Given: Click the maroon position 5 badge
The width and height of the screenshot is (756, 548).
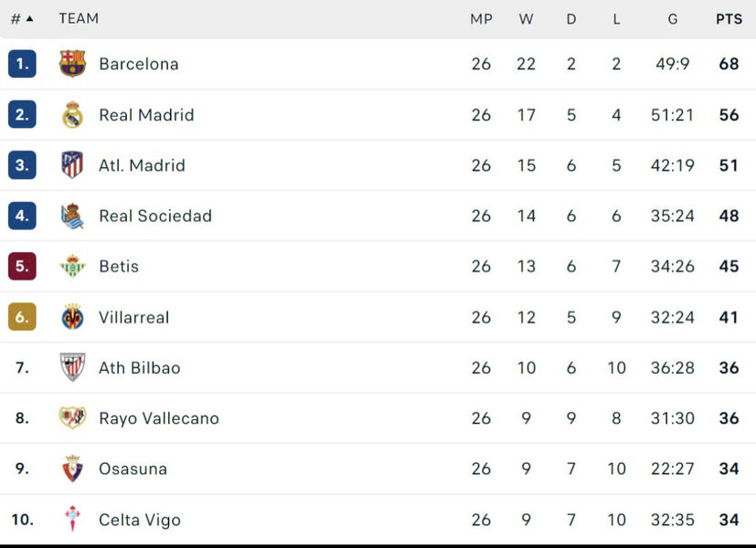Looking at the screenshot, I should tap(22, 267).
